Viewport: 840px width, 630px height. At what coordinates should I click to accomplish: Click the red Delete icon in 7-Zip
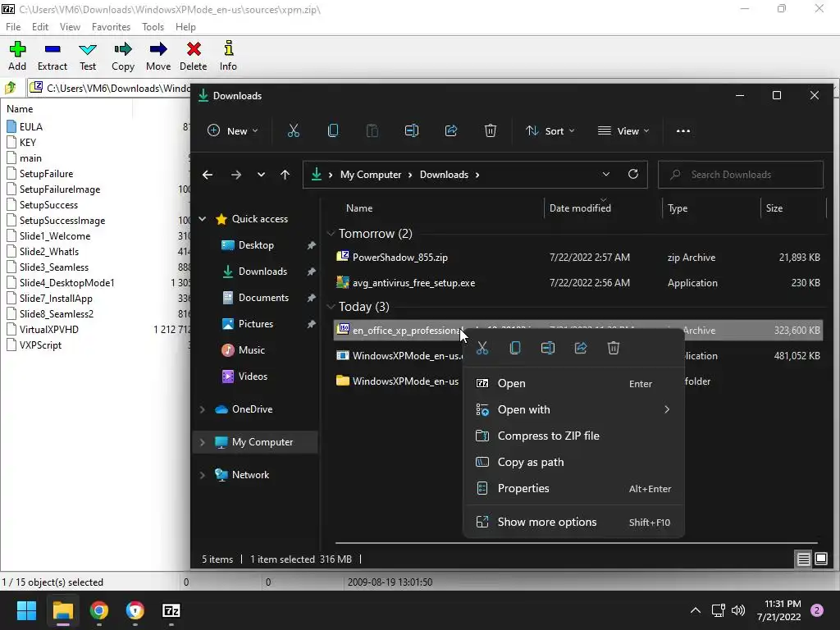click(194, 49)
